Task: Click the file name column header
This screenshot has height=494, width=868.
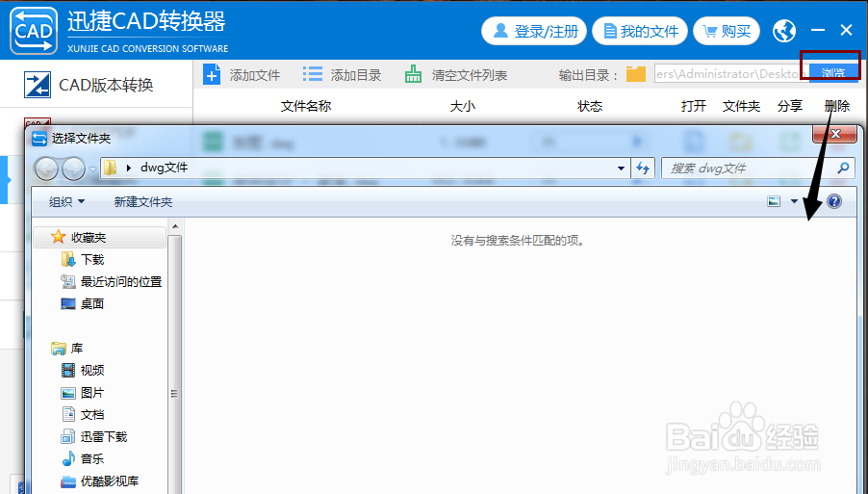Action: 306,106
